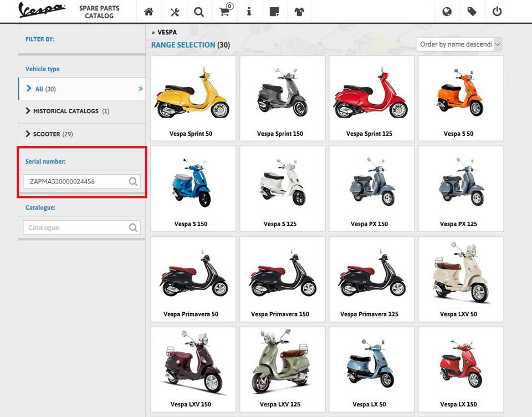Open Vespa Primavera 150 model
532x417 pixels.
[x=282, y=279]
